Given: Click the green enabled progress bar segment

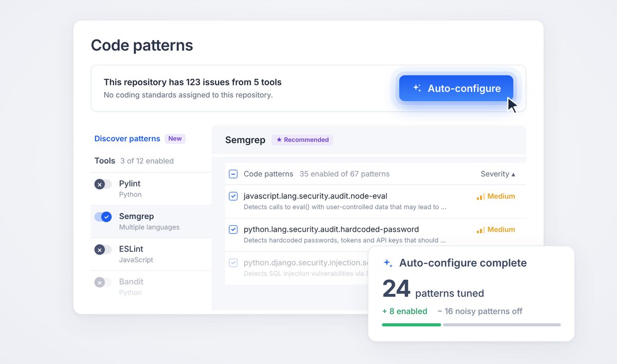Looking at the screenshot, I should click(x=411, y=324).
